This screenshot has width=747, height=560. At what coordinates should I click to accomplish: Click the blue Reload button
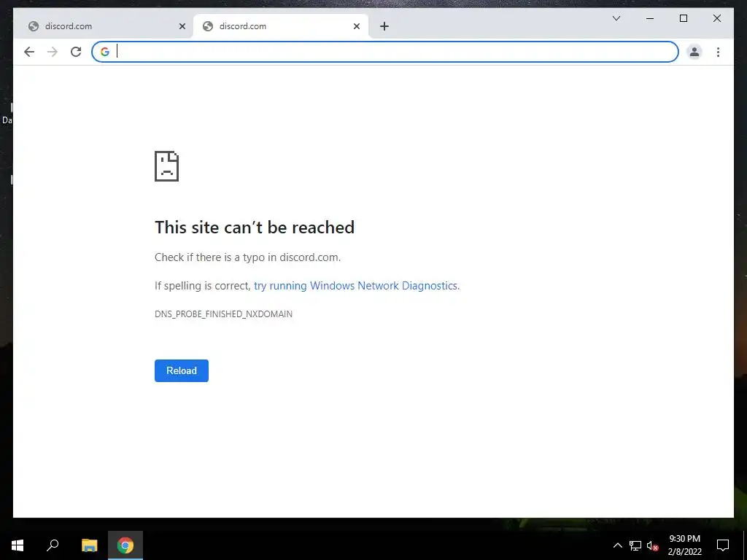click(x=182, y=370)
